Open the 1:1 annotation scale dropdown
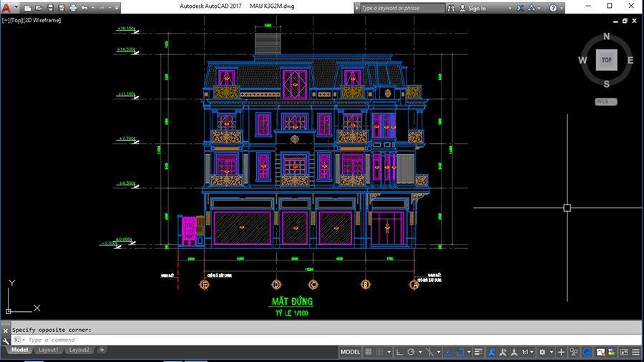This screenshot has width=644, height=362. point(528,352)
